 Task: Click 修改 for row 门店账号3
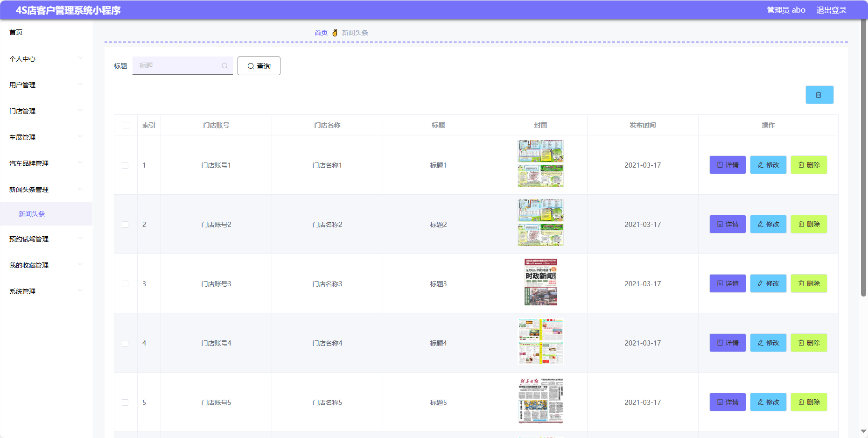point(768,283)
